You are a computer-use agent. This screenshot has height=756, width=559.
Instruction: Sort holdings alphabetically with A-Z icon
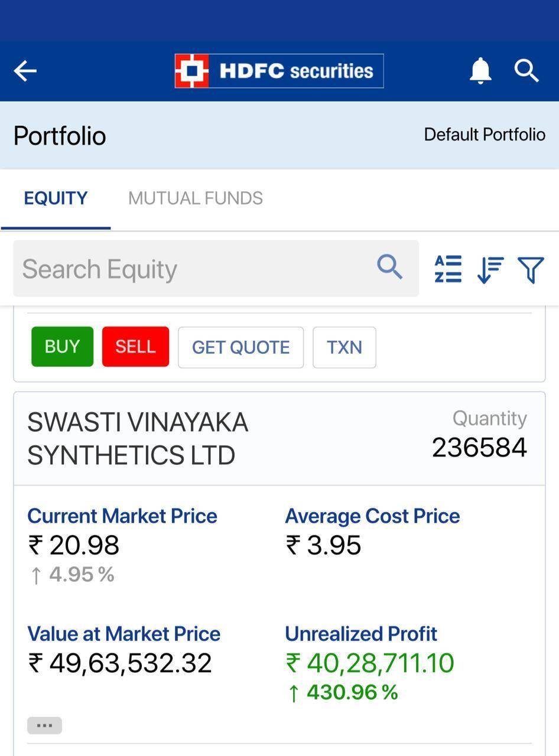pyautogui.click(x=448, y=269)
